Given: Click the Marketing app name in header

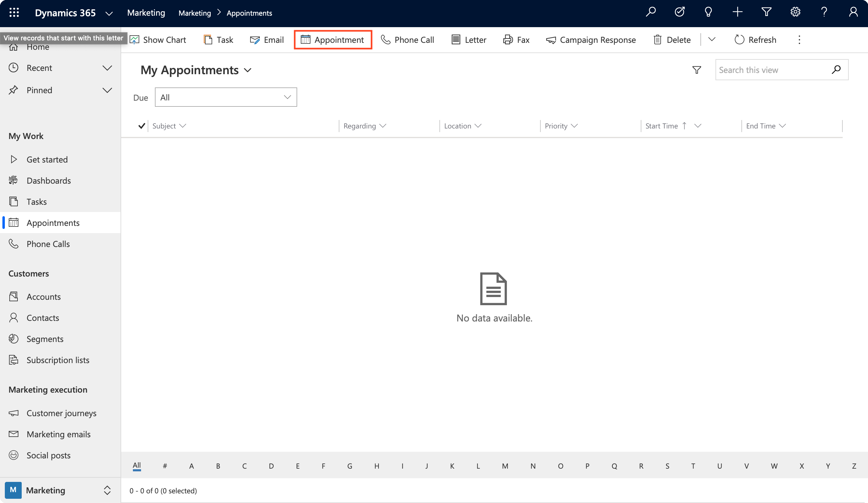Looking at the screenshot, I should tap(146, 13).
